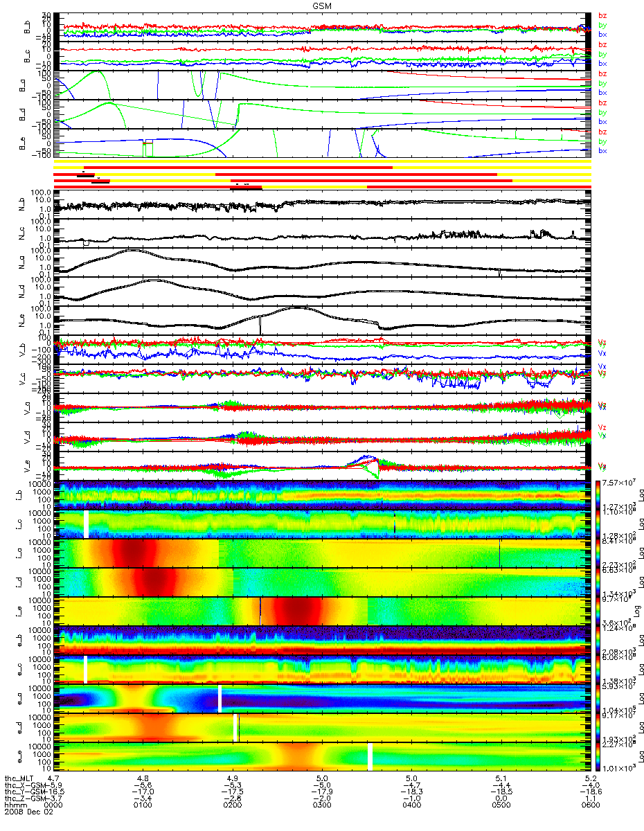Click the 0000 time tick label
This screenshot has width=644, height=831.
click(54, 805)
